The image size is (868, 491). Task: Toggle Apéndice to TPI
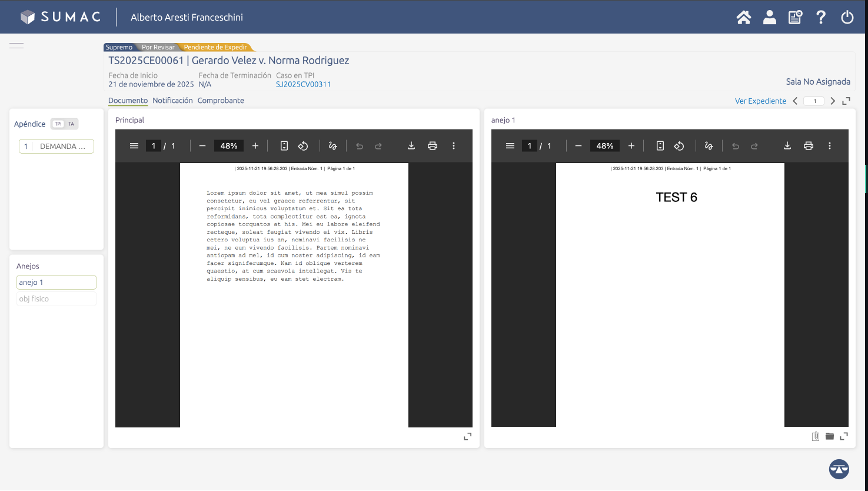pos(58,124)
